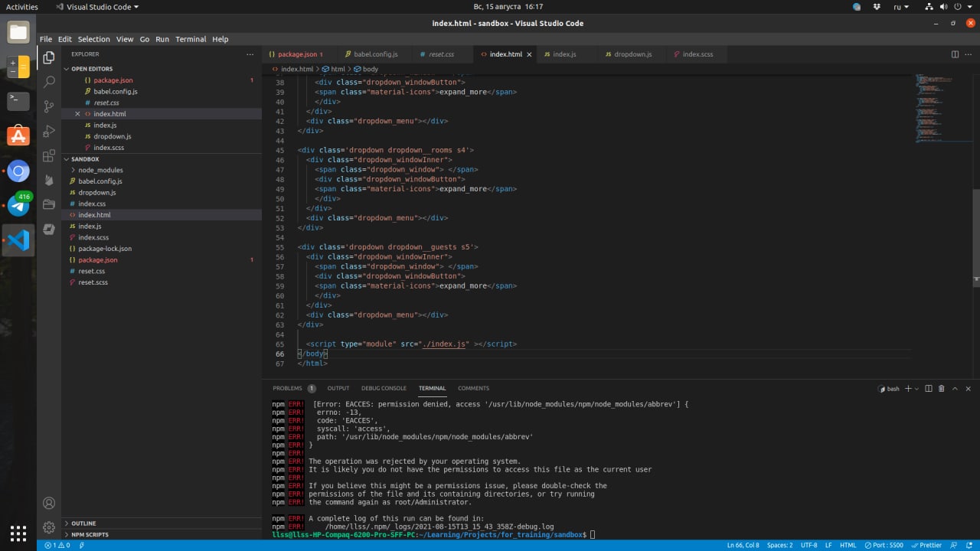Show Applications grid in dock
980x551 pixels.
point(18,533)
